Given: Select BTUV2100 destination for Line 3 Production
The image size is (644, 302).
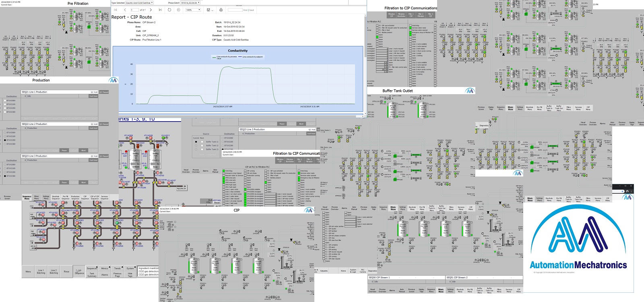Looking at the screenshot, I should [x=5, y=168].
